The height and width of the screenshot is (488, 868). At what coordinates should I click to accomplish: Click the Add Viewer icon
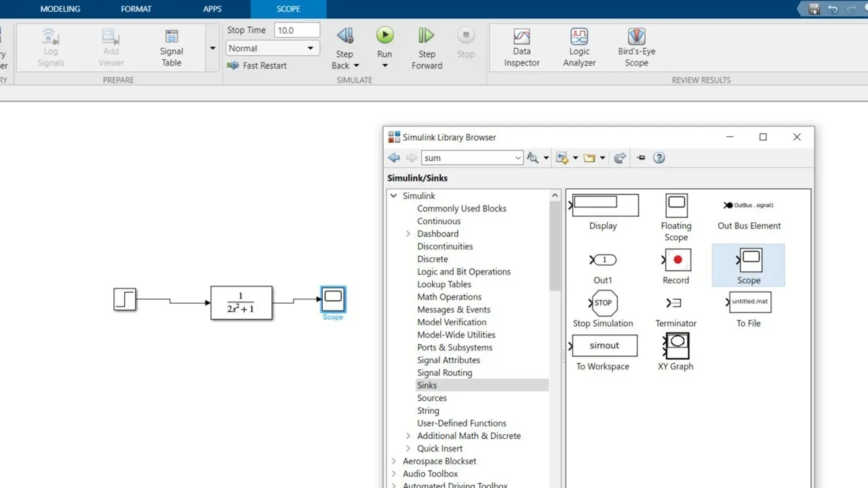(111, 37)
